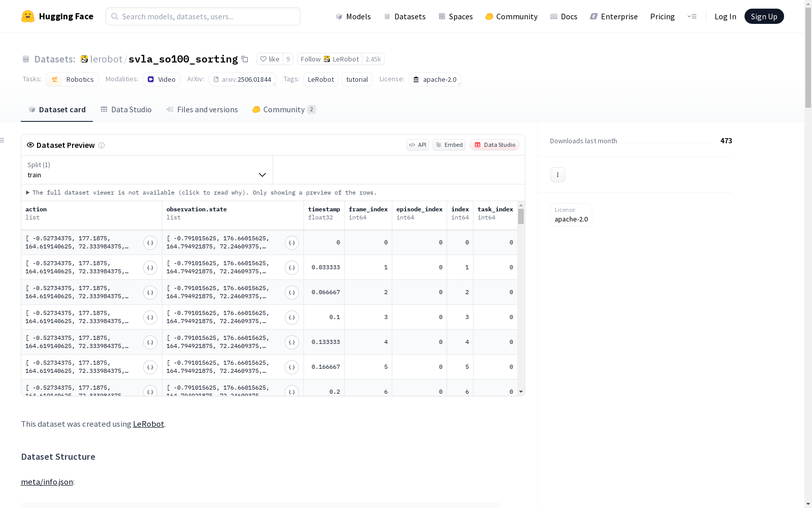Switch to Files and versions tab
The image size is (812, 508).
[202, 110]
